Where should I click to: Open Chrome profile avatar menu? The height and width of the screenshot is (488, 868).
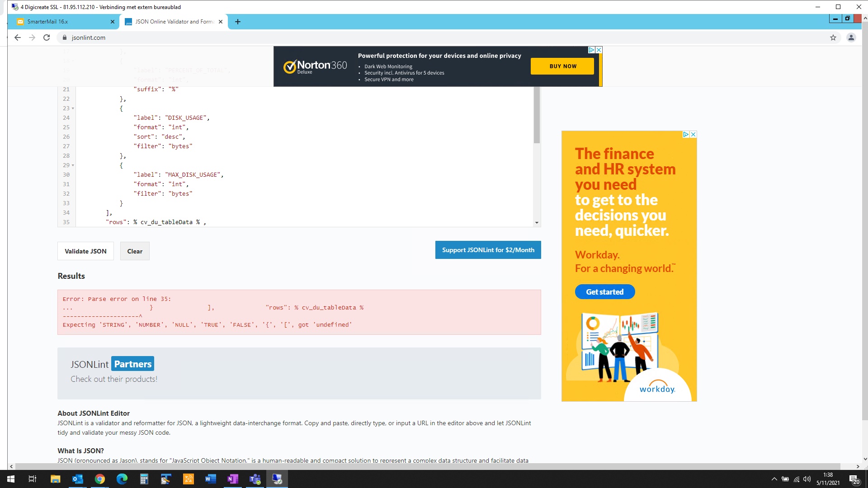click(x=851, y=38)
